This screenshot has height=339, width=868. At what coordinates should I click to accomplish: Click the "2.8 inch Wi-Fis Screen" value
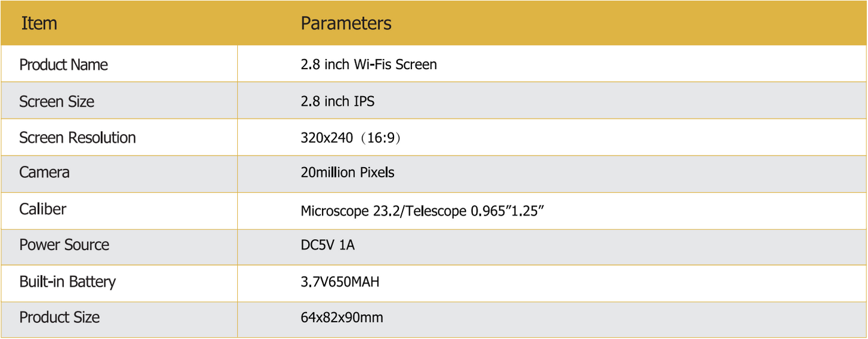point(368,64)
